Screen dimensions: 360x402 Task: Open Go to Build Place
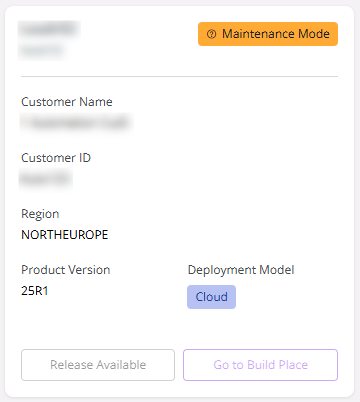click(260, 365)
